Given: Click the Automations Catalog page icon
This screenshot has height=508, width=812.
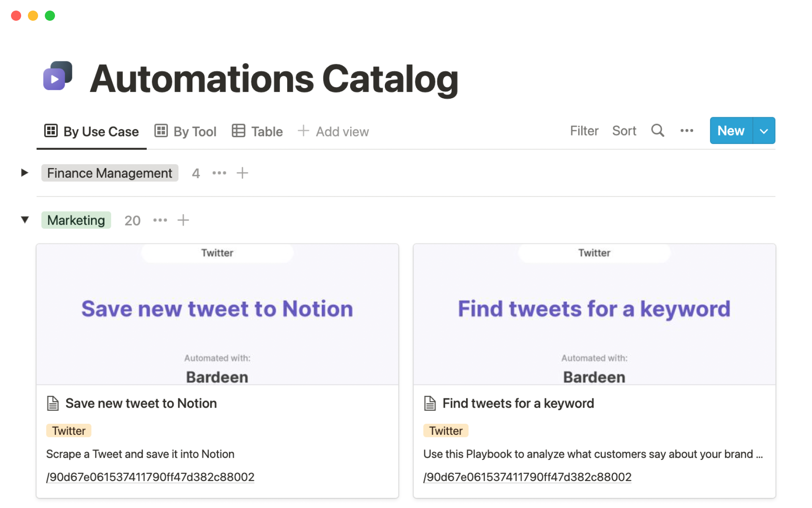Looking at the screenshot, I should pyautogui.click(x=58, y=76).
